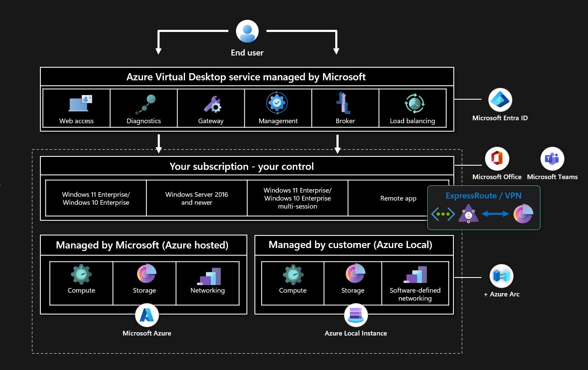Screen dimensions: 588x370
Task: Click the Software-defined networking icon
Action: click(x=415, y=275)
